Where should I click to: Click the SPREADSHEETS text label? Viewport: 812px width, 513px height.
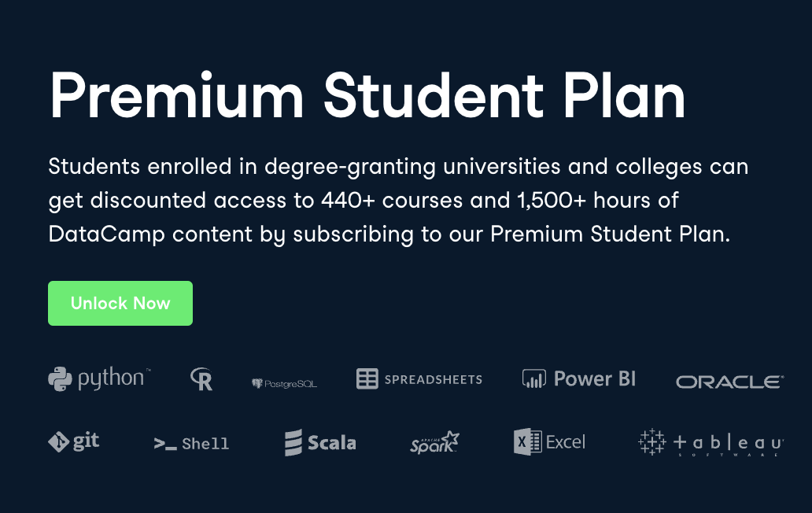pos(433,379)
